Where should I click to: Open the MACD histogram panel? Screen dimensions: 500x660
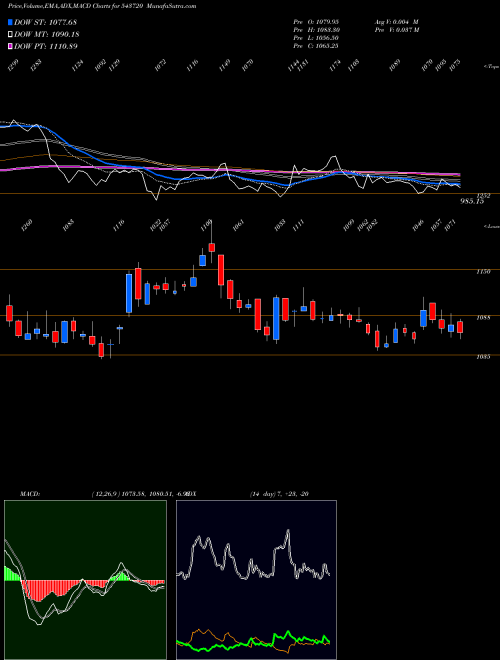pos(85,580)
